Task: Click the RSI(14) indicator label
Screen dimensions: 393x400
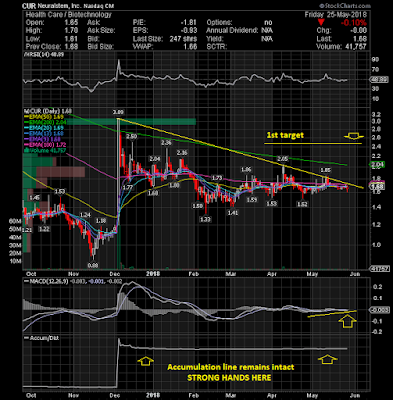Action: pos(45,54)
